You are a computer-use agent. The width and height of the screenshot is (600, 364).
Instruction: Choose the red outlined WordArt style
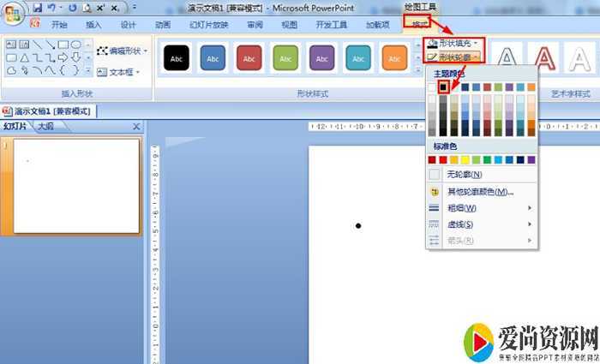(543, 57)
